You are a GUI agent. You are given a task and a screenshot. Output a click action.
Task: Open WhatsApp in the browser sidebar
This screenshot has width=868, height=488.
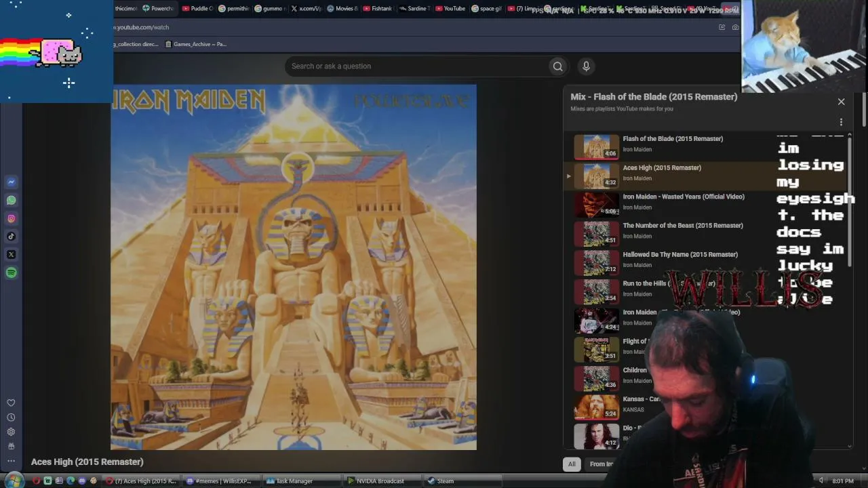11,200
